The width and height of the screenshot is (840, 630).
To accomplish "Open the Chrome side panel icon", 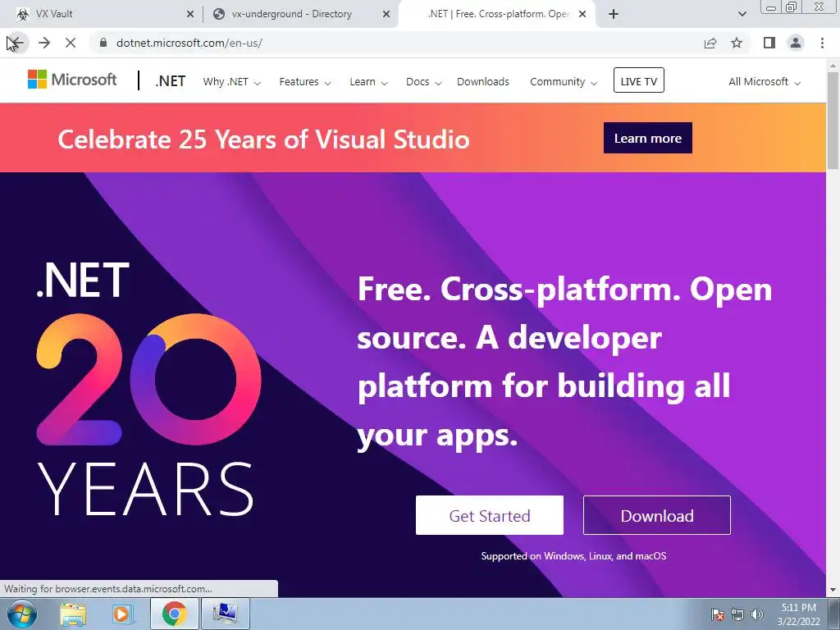I will tap(769, 43).
